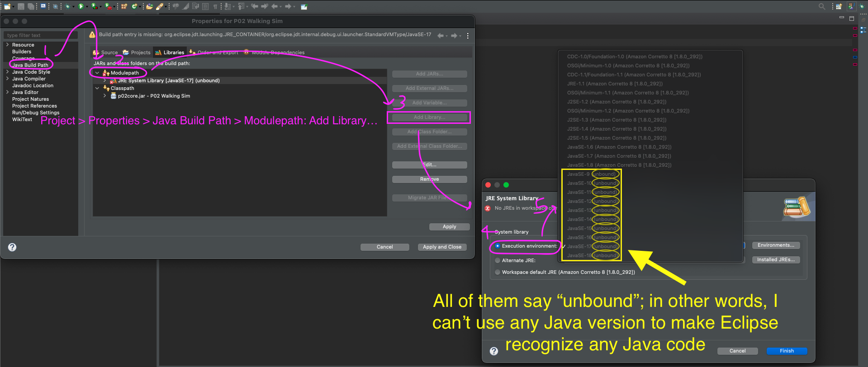
Task: Click the Search magnifier at top right
Action: click(x=822, y=6)
